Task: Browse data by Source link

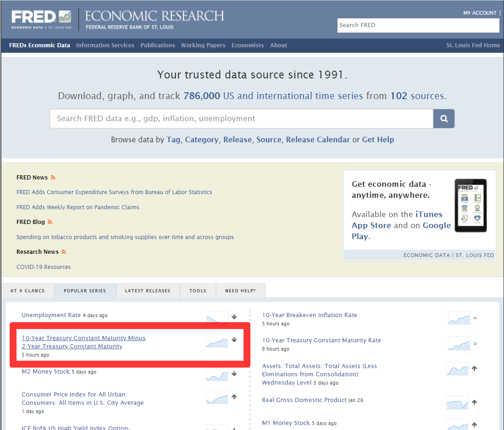Action: [269, 140]
